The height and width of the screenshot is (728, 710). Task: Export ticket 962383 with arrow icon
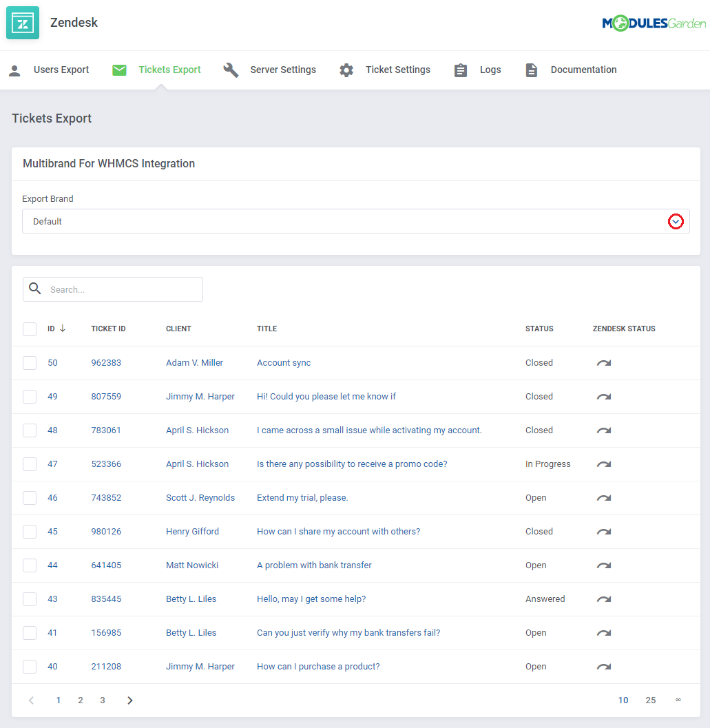[x=604, y=363]
